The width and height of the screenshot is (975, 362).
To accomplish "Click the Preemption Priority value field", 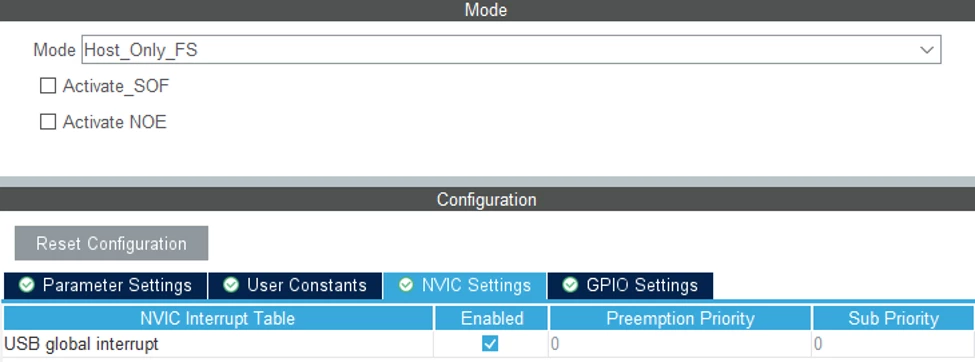I will (x=680, y=343).
